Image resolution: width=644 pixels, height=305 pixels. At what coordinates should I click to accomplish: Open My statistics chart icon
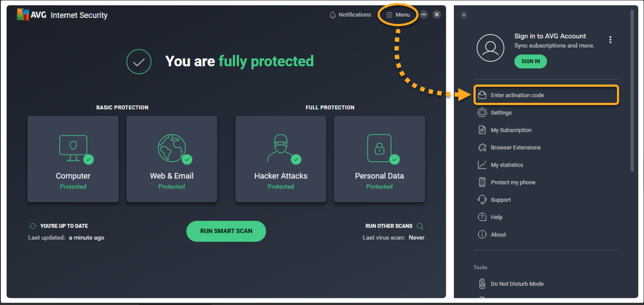(482, 165)
